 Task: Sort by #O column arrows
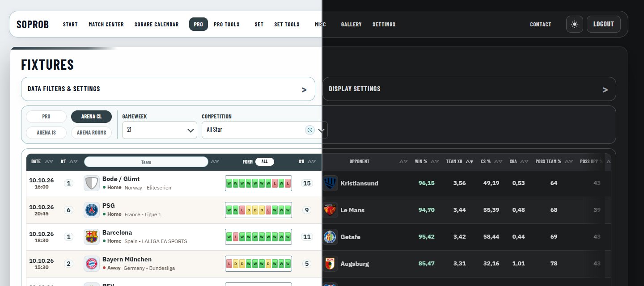tap(311, 162)
